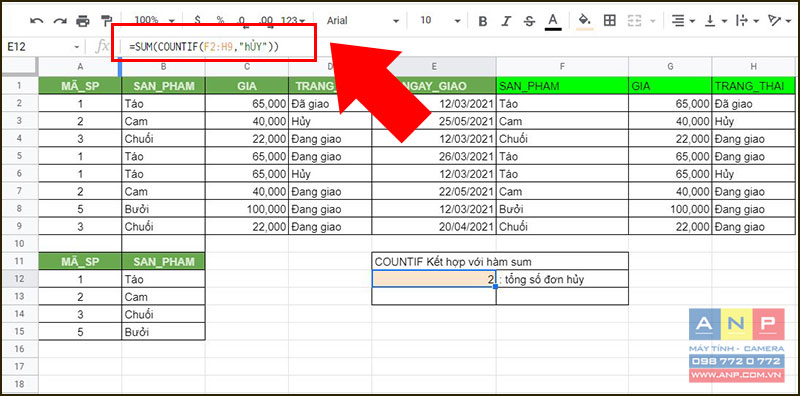The image size is (800, 396).
Task: Open the zoom 100% dropdown
Action: click(155, 20)
